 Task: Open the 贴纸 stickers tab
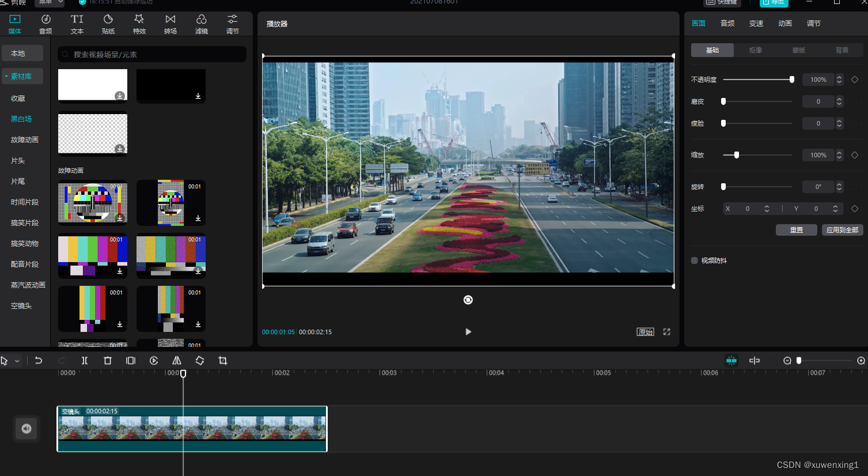point(108,24)
